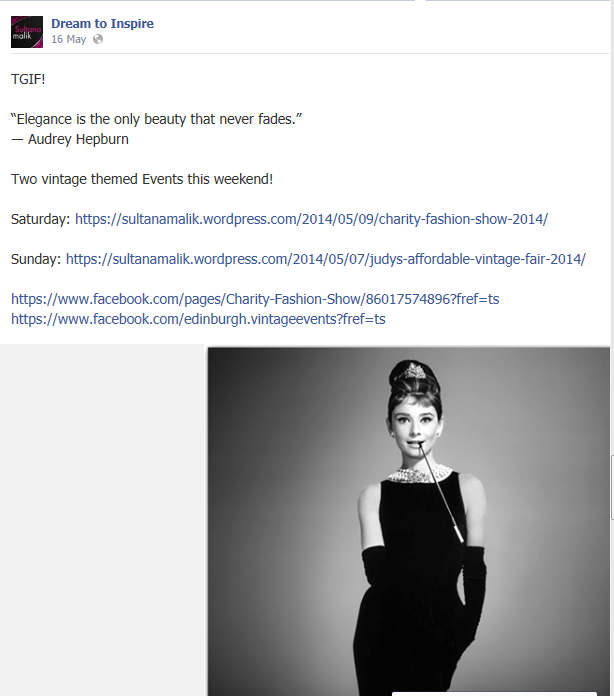614x696 pixels.
Task: Click the 16 May timestamp
Action: pyautogui.click(x=68, y=40)
